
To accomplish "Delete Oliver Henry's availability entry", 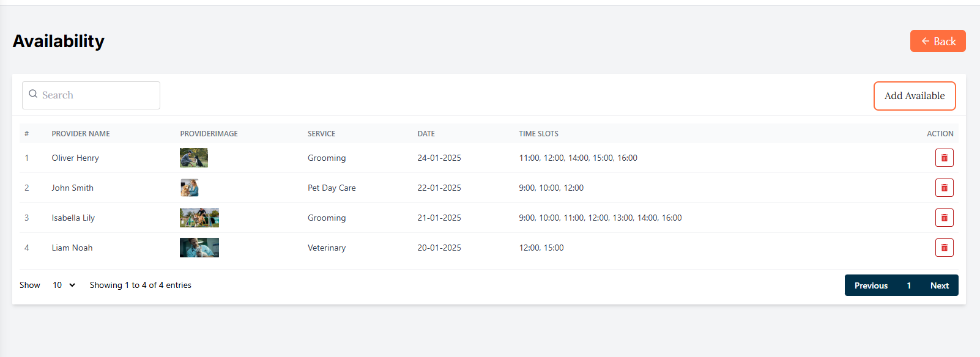I will pyautogui.click(x=944, y=158).
